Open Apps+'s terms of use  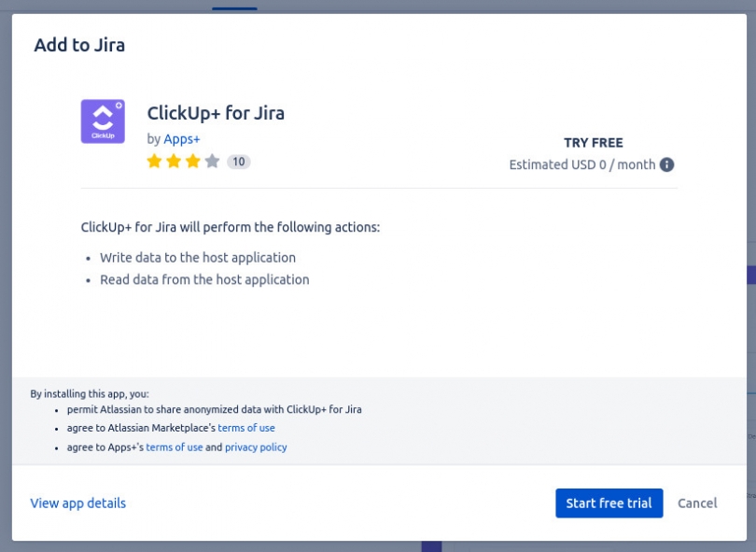175,447
